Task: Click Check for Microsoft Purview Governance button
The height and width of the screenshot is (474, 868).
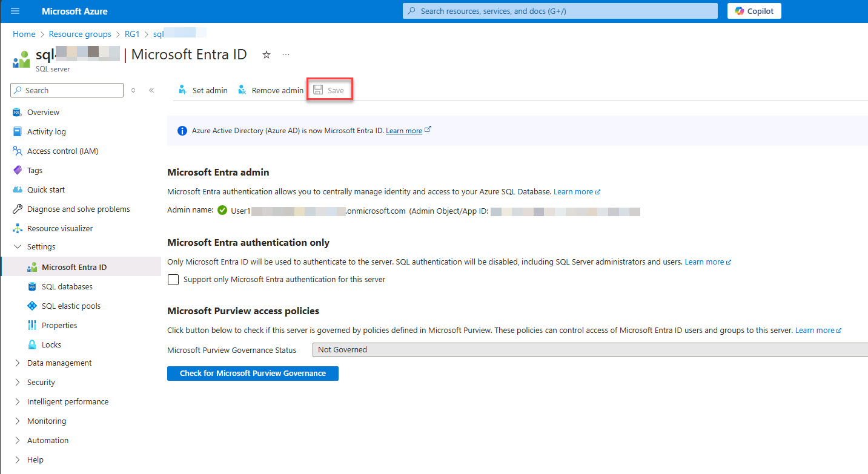Action: pos(253,374)
